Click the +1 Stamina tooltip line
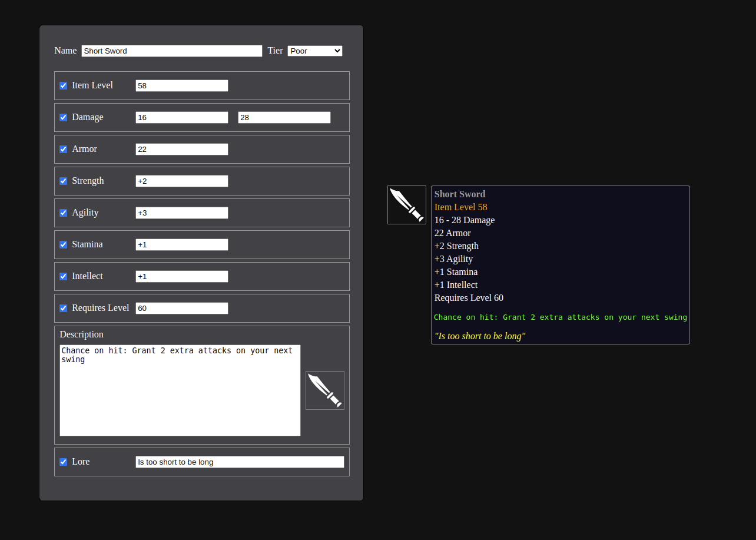Viewport: 756px width, 540px height. tap(456, 272)
